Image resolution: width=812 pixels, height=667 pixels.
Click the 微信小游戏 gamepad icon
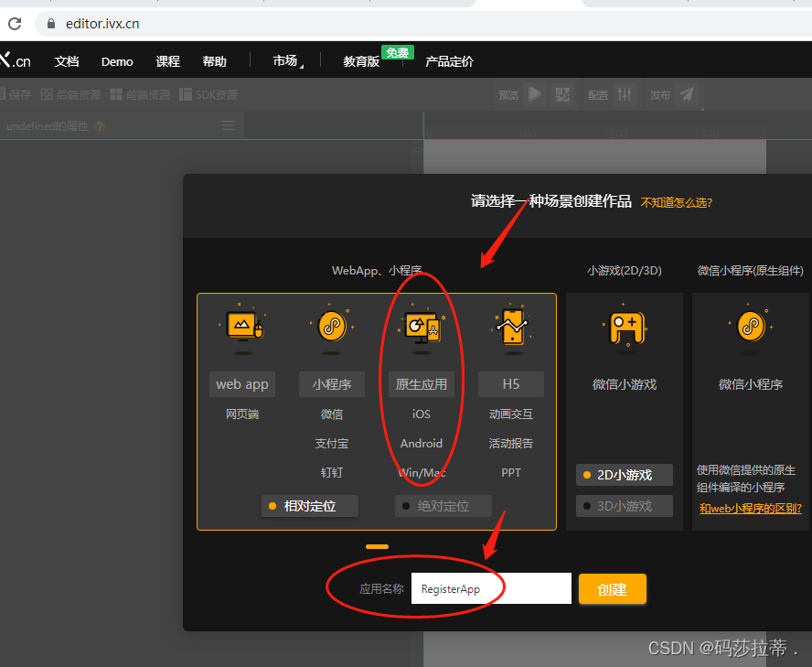(625, 328)
